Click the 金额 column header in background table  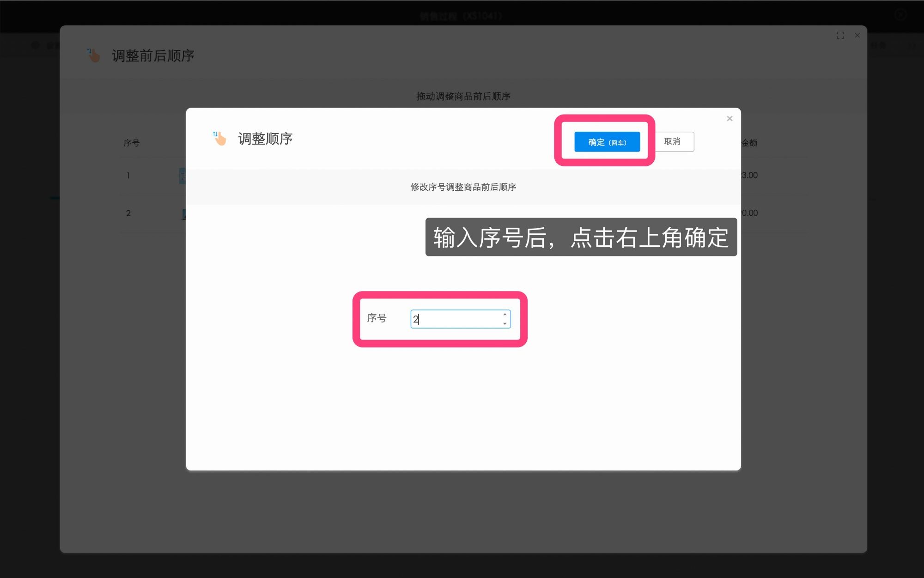tap(749, 143)
